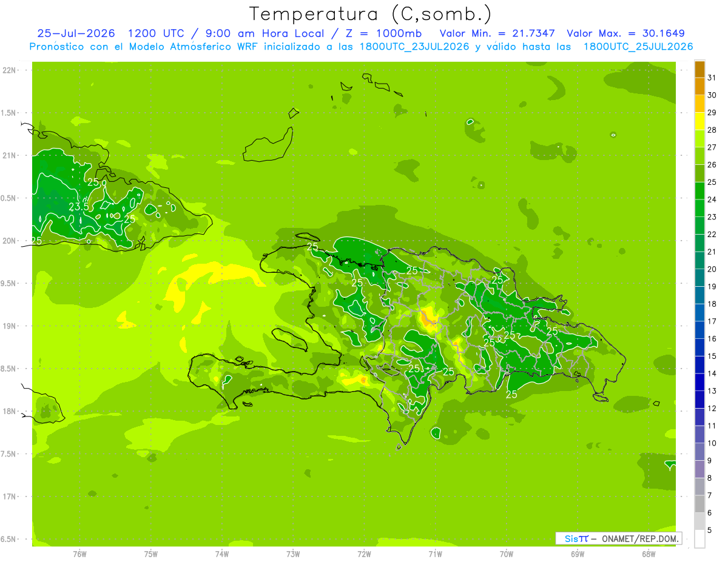The width and height of the screenshot is (728, 562).
Task: Click the colorbar label '31'
Action: (x=712, y=78)
